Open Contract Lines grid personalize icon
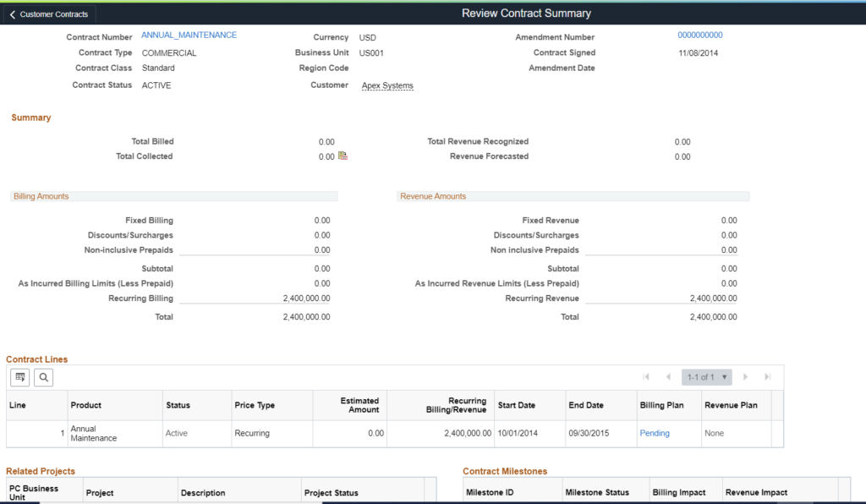This screenshot has height=504, width=866. click(x=20, y=377)
